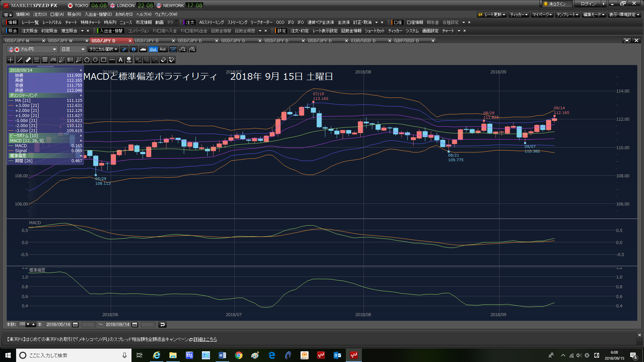Switch to the GBP/USD D tab
The image size is (644, 362).
[407, 41]
